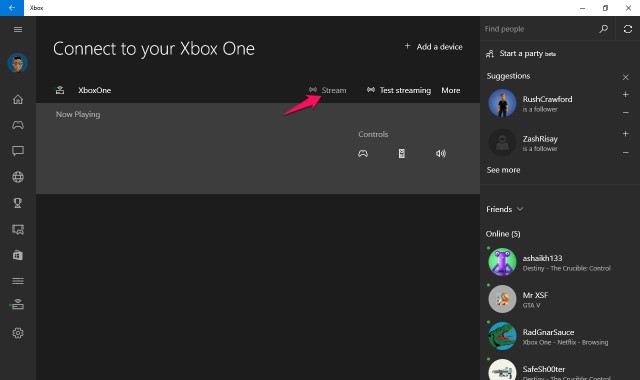Click the party people icon
Image resolution: width=640 pixels, height=380 pixels.
490,54
